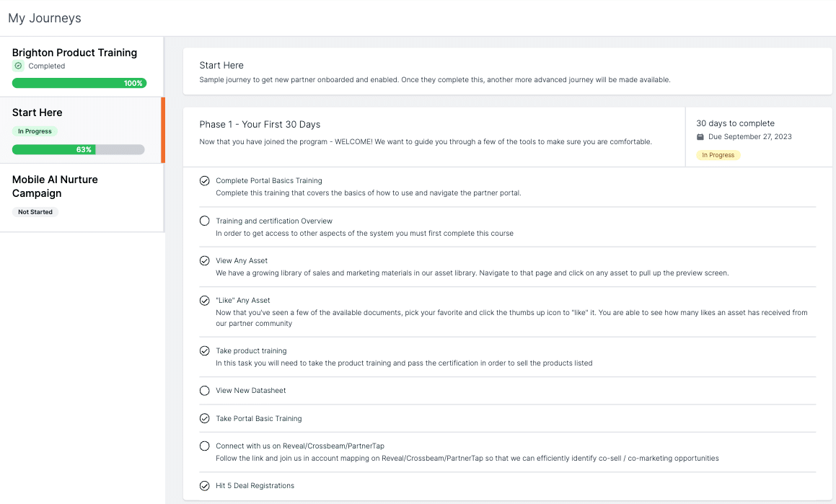
Task: Mark the Connect with us on Reveal/Crossbeam/PartnerTap circle
Action: (x=204, y=446)
